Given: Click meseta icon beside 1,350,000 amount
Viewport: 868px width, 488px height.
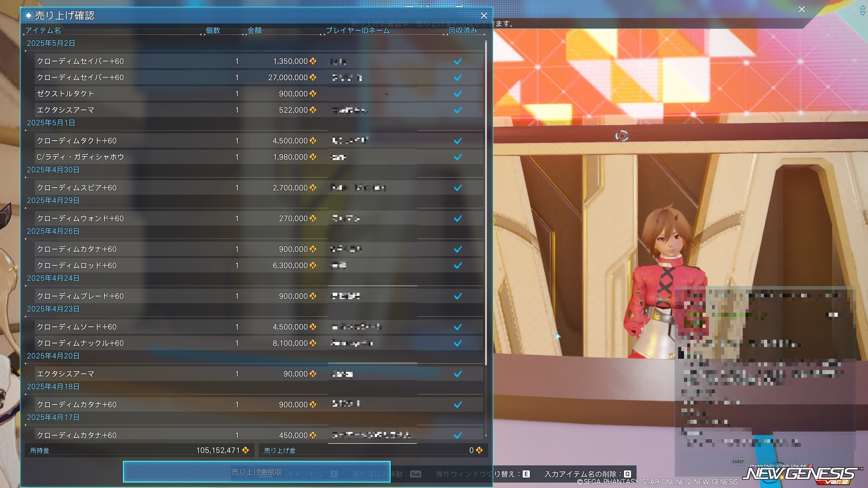Looking at the screenshot, I should click(x=313, y=61).
